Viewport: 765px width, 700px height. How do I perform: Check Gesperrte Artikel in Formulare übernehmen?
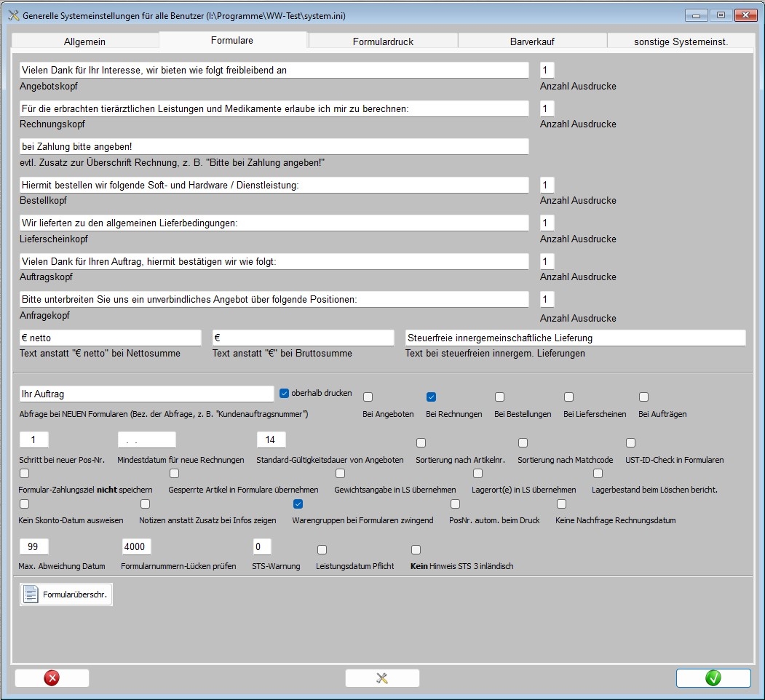pos(174,473)
